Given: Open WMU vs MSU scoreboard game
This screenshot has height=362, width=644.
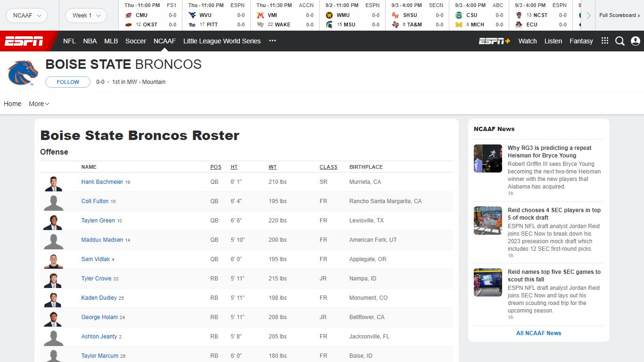Looking at the screenshot, I should (352, 15).
